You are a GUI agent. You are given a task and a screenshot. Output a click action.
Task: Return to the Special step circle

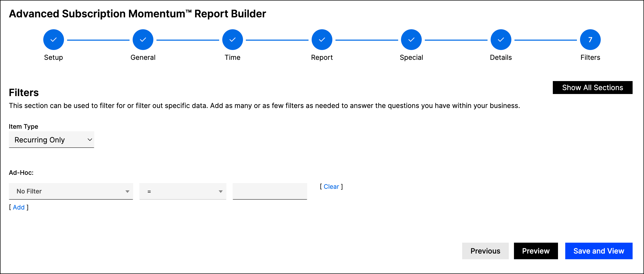coord(411,40)
